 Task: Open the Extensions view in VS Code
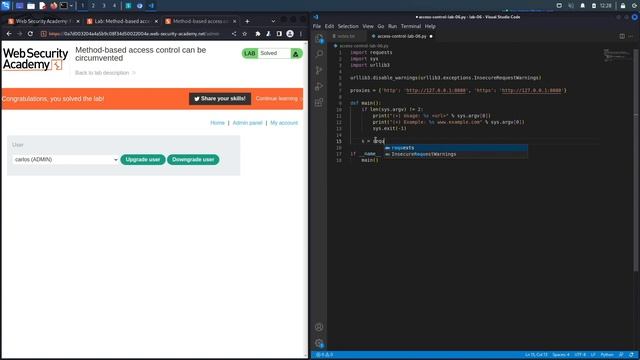coord(319,102)
